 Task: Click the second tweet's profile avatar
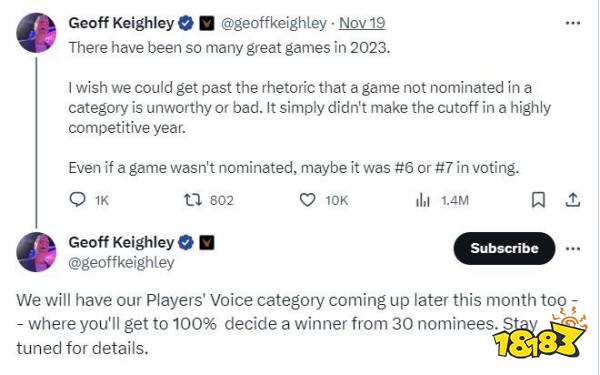coord(36,252)
